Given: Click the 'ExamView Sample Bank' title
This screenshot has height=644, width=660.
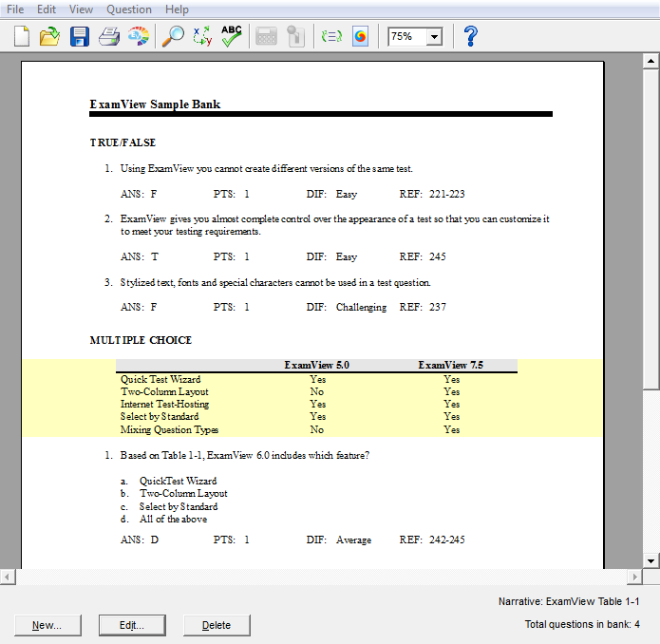Looking at the screenshot, I should [x=155, y=104].
